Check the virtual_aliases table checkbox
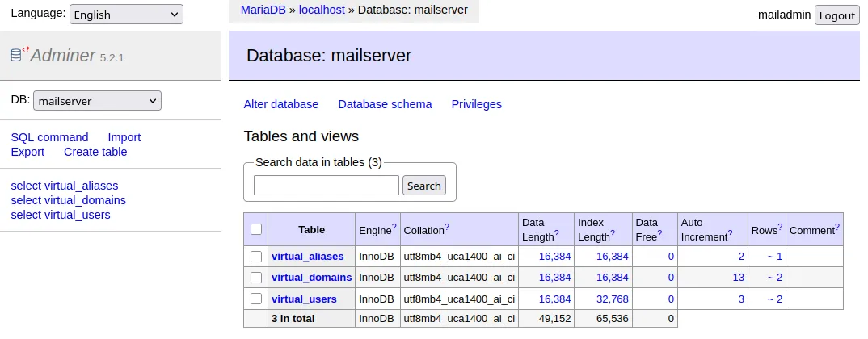The height and width of the screenshot is (339, 868). point(256,257)
